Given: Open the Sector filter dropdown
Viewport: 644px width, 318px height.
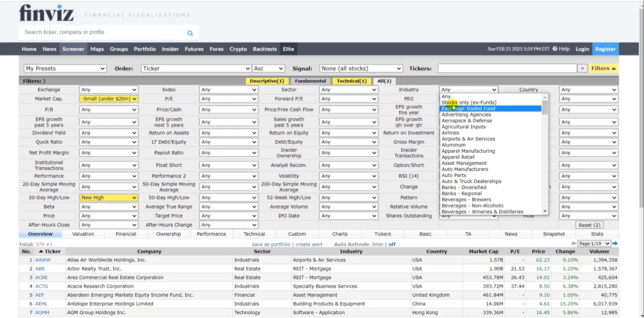Looking at the screenshot, I should click(349, 90).
